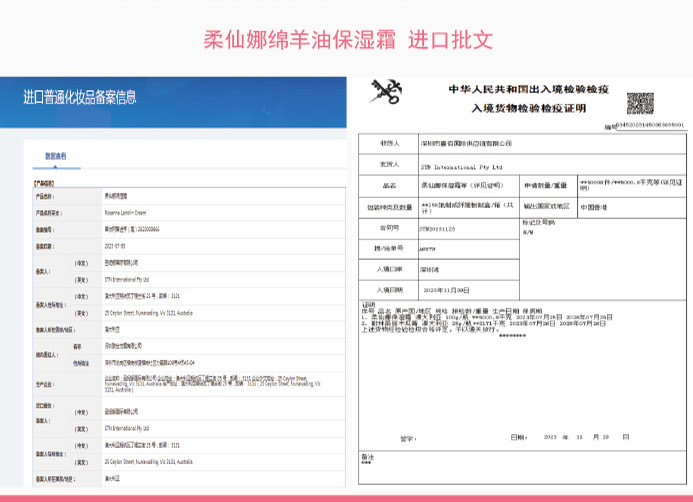Image resolution: width=693 pixels, height=502 pixels.
Task: Click the 收货人 label cell
Action: (x=389, y=143)
